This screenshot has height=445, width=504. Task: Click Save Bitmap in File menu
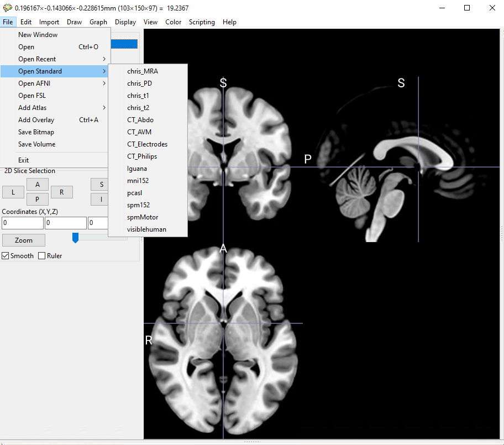click(x=36, y=132)
